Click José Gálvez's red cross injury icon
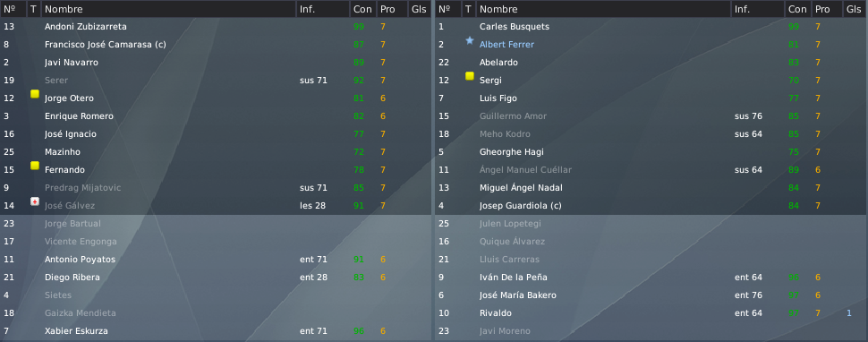 [x=35, y=201]
